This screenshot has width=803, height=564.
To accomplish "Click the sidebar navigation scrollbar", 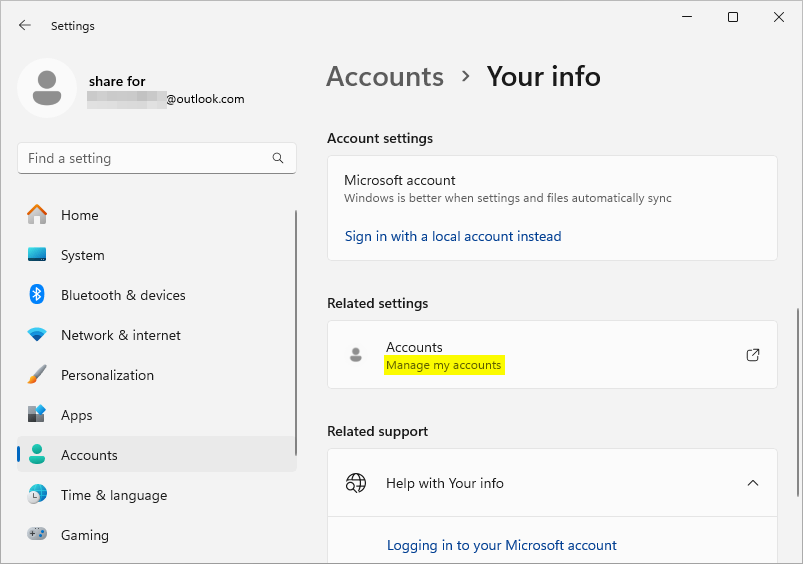I will (295, 333).
